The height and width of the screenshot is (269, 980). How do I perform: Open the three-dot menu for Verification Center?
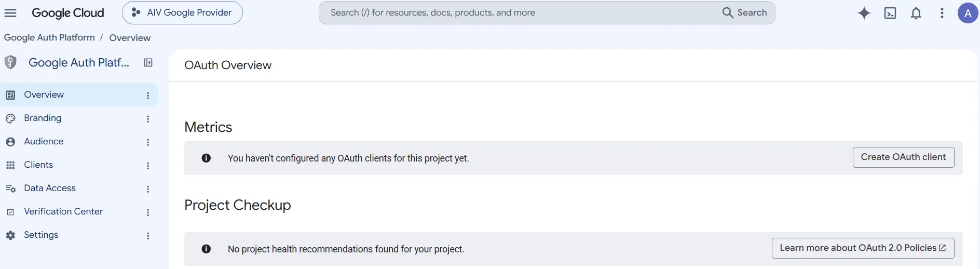click(x=148, y=212)
